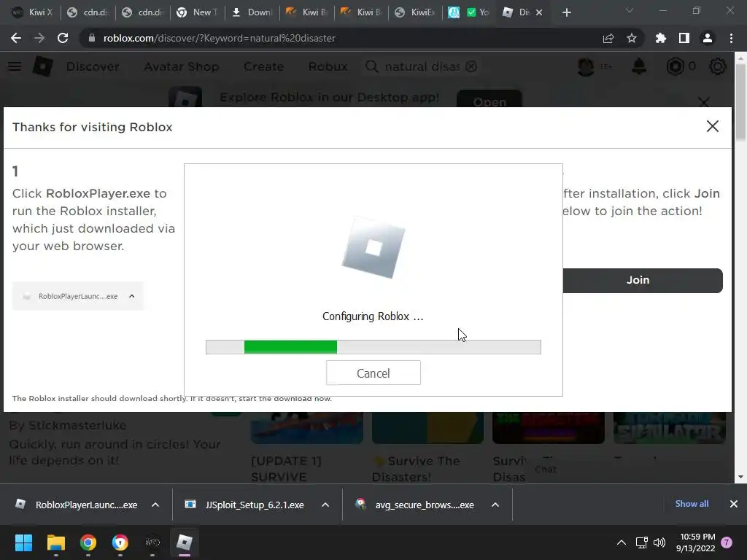The image size is (747, 560).
Task: Switch to the Downloads tab
Action: click(x=252, y=12)
